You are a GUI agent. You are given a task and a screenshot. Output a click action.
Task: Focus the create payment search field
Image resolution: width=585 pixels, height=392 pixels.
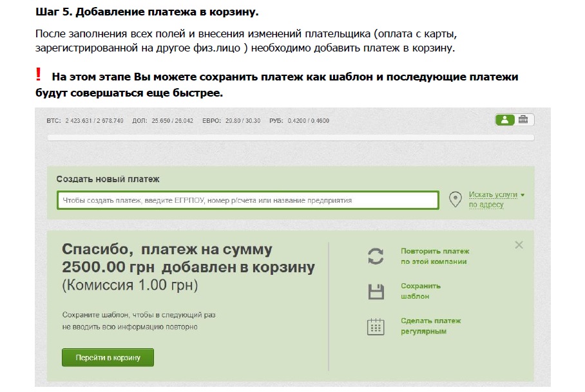click(247, 200)
